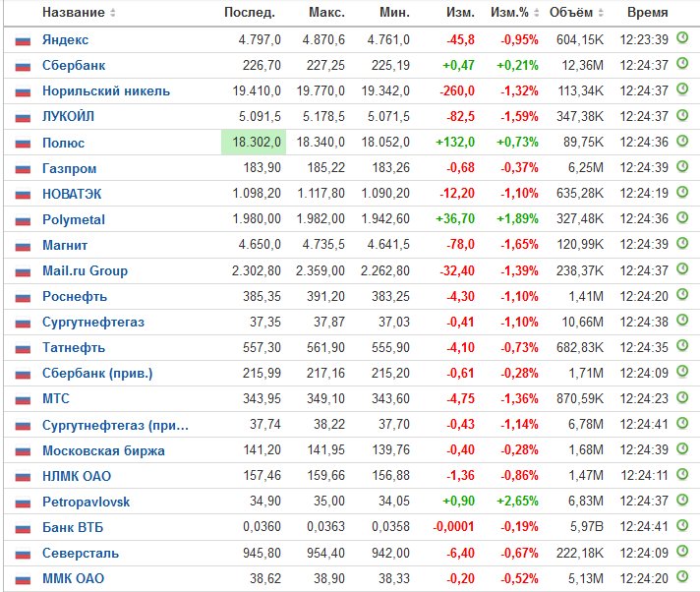Click the 12,36M volume for Сбербанк
The width and height of the screenshot is (700, 592).
tap(583, 66)
